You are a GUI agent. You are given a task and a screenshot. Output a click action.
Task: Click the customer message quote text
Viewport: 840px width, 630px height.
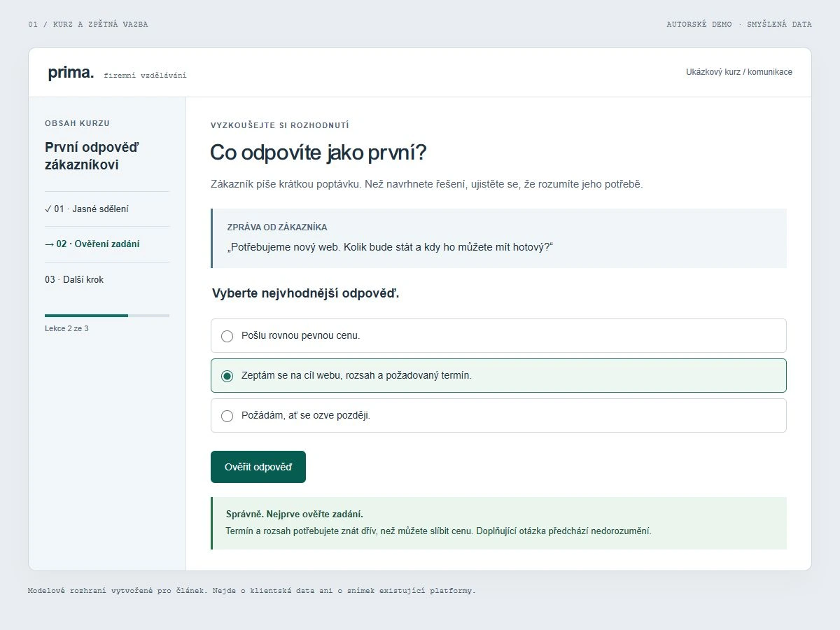click(x=390, y=247)
